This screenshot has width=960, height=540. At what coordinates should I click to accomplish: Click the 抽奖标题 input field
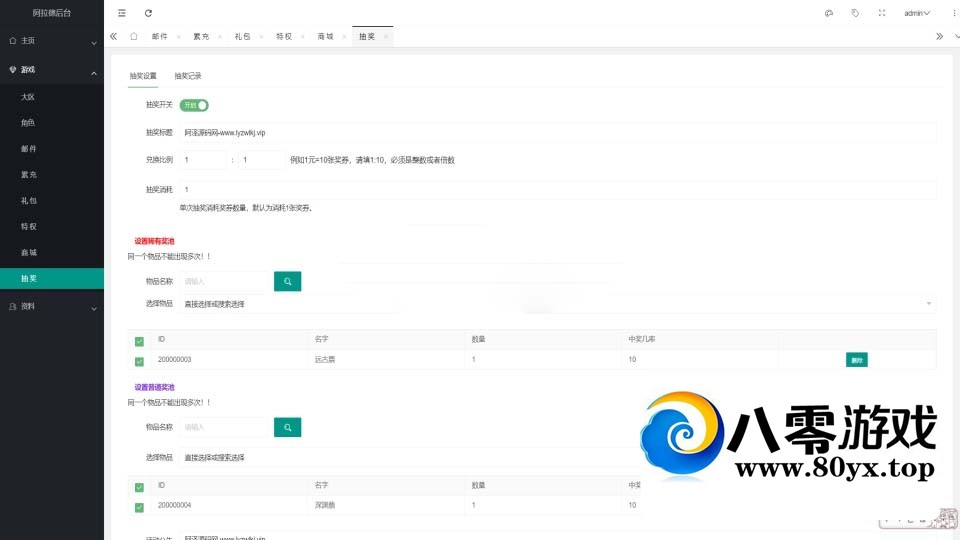(557, 132)
